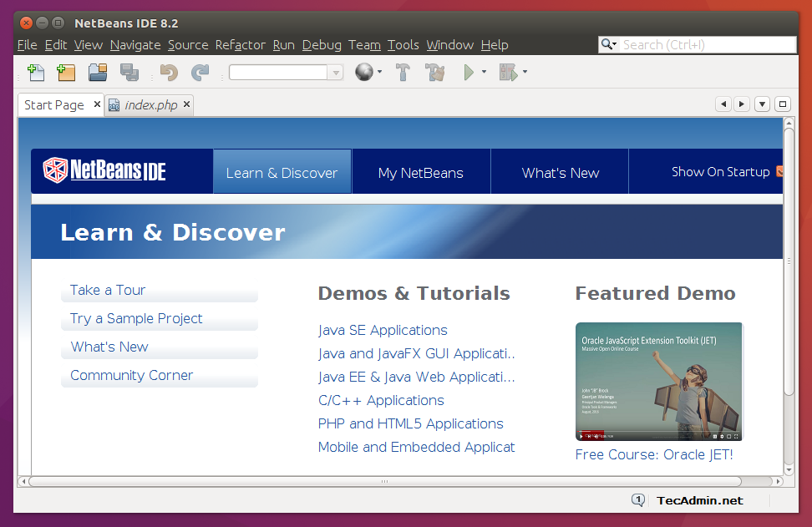The image size is (812, 527).
Task: Click in the Search (Ctrl+I) field
Action: [x=708, y=44]
